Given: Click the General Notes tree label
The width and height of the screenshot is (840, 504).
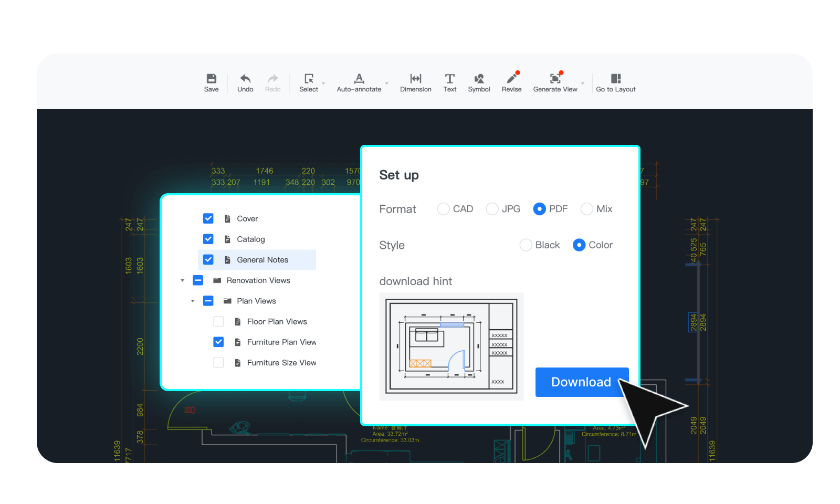Looking at the screenshot, I should [262, 260].
